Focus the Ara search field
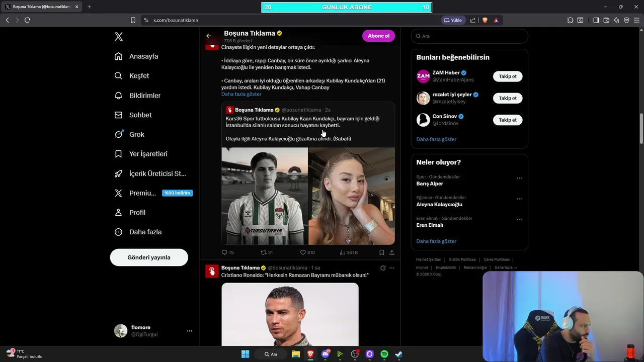Screen dimensions: 644x362 coord(469,36)
